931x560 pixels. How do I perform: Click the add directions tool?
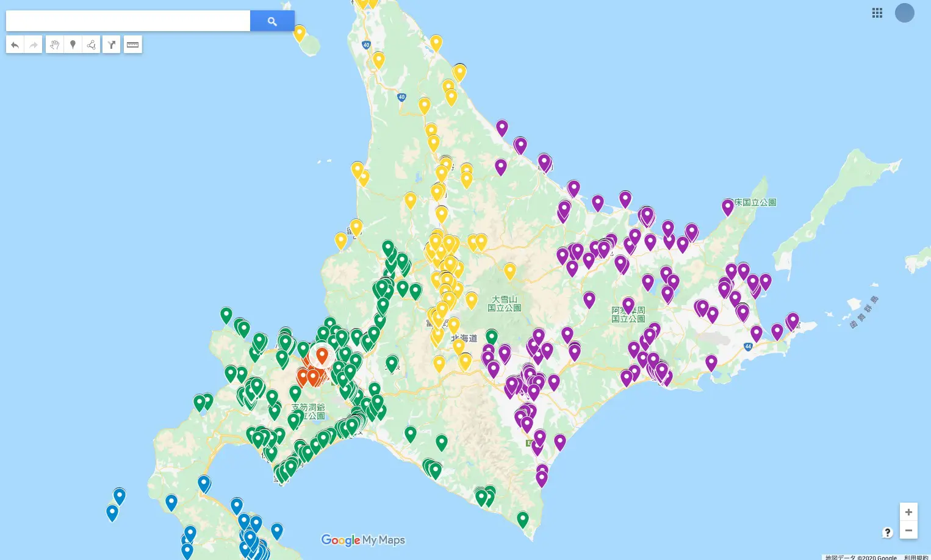(x=112, y=45)
